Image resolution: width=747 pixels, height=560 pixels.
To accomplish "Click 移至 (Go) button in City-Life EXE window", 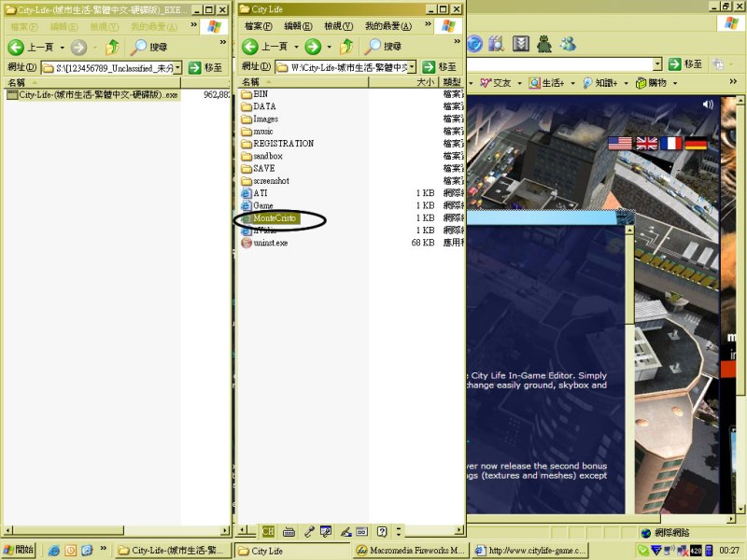I will (205, 67).
